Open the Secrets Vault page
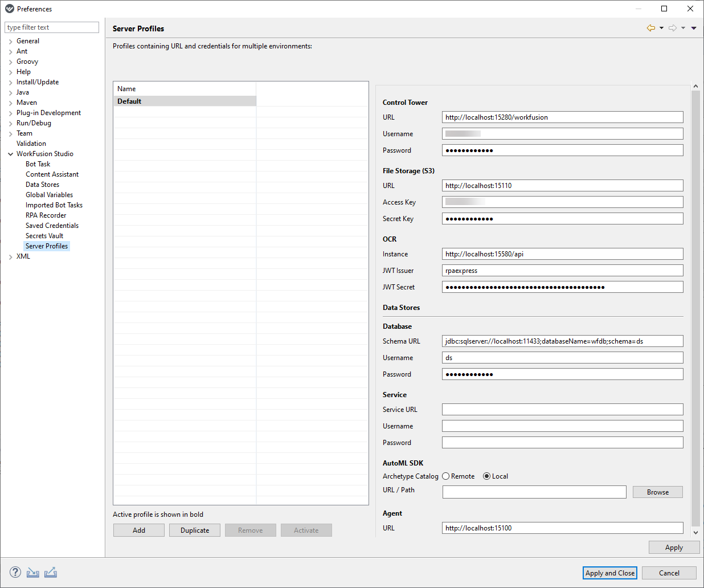Screen dimensions: 704x588 tap(44, 236)
